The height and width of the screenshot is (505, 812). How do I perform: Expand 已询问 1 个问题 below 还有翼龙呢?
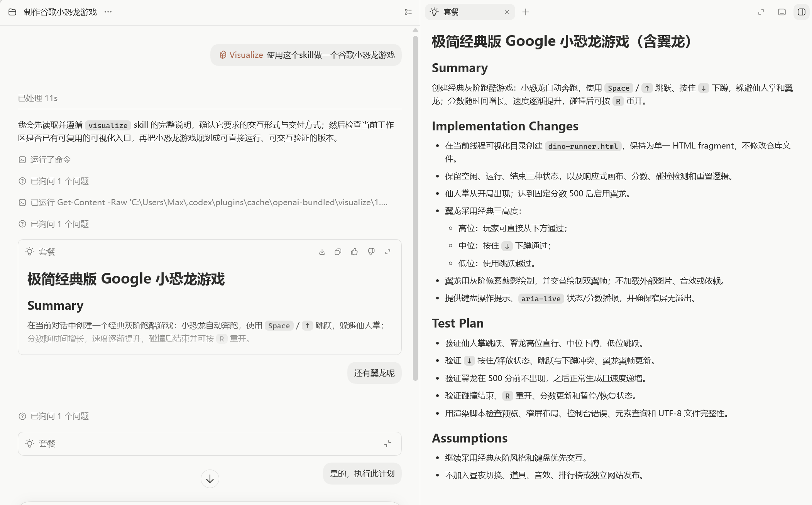[x=59, y=416]
